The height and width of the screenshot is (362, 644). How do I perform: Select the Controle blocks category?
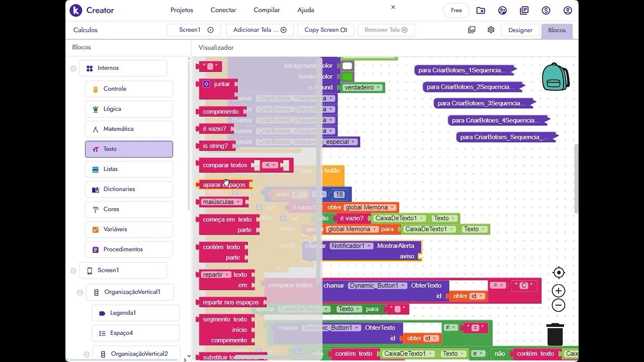point(129,89)
